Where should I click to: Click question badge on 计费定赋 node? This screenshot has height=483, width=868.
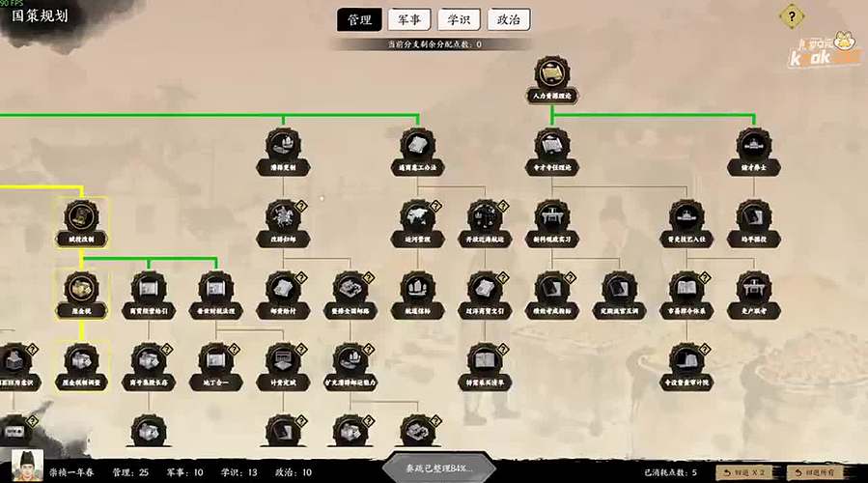pyautogui.click(x=301, y=350)
